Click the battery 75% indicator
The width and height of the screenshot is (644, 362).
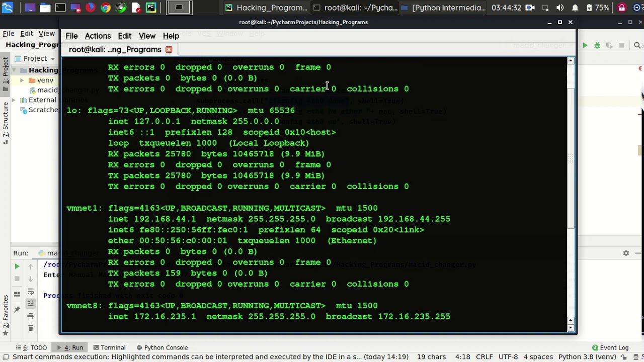(598, 8)
